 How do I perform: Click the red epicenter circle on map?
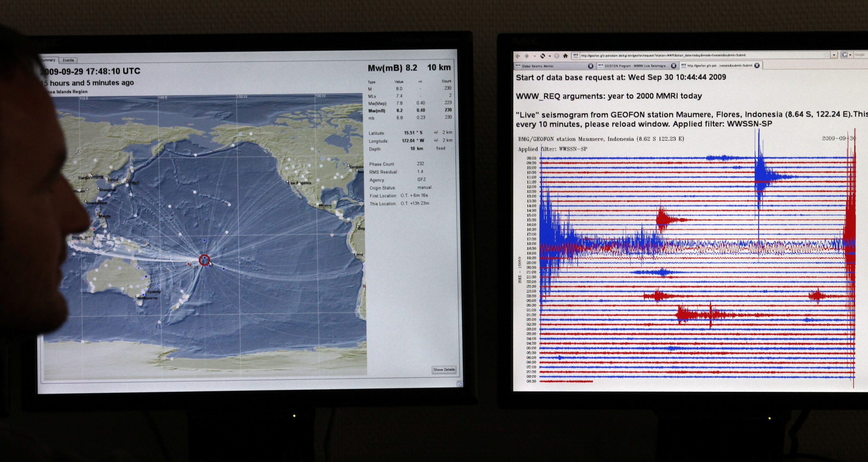click(x=204, y=260)
